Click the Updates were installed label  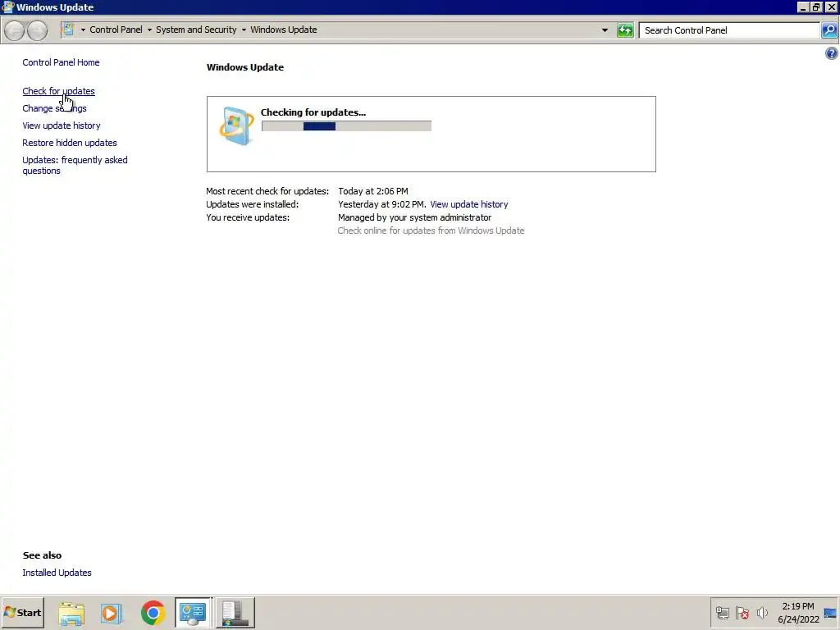coord(253,204)
